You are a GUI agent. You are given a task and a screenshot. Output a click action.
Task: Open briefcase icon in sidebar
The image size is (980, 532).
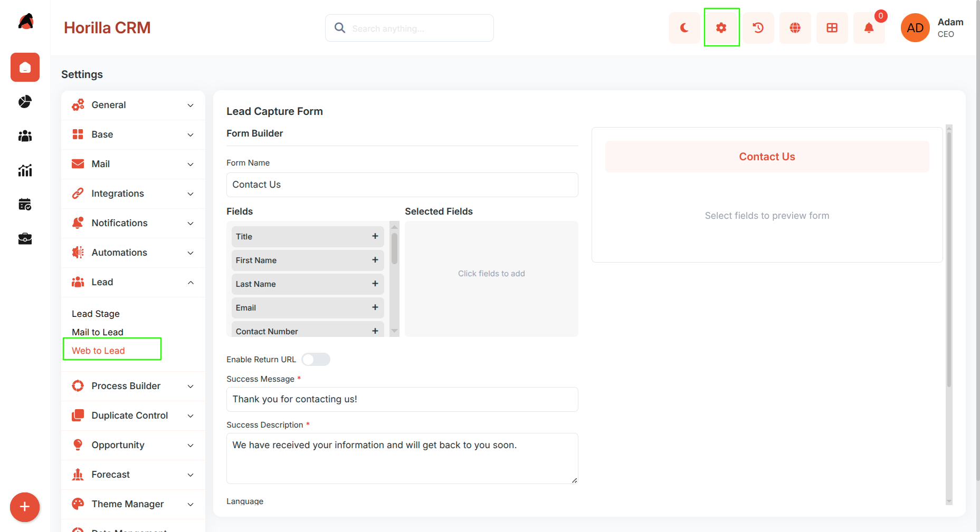[25, 239]
